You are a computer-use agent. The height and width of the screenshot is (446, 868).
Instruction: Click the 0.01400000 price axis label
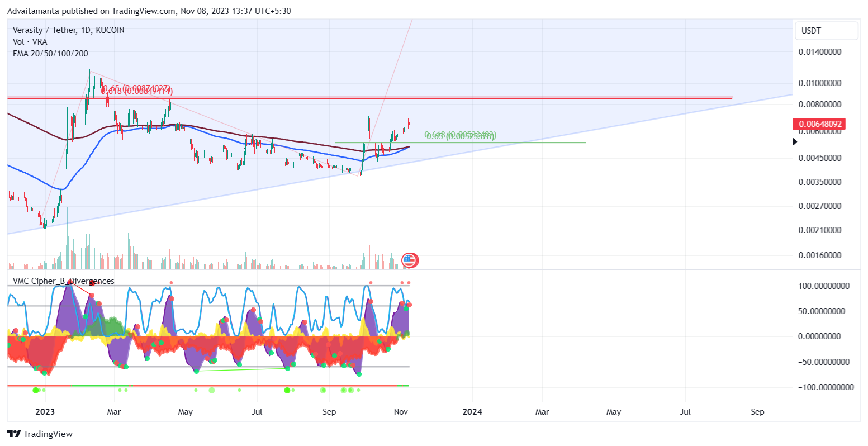point(819,52)
